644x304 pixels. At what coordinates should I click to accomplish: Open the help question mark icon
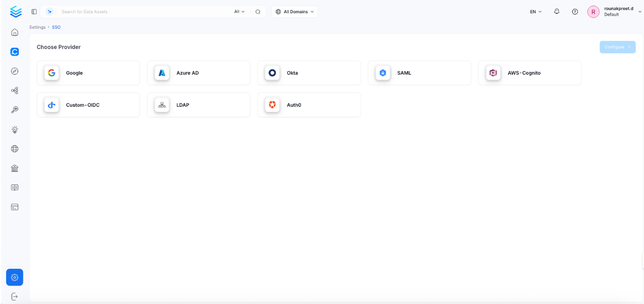click(x=575, y=12)
